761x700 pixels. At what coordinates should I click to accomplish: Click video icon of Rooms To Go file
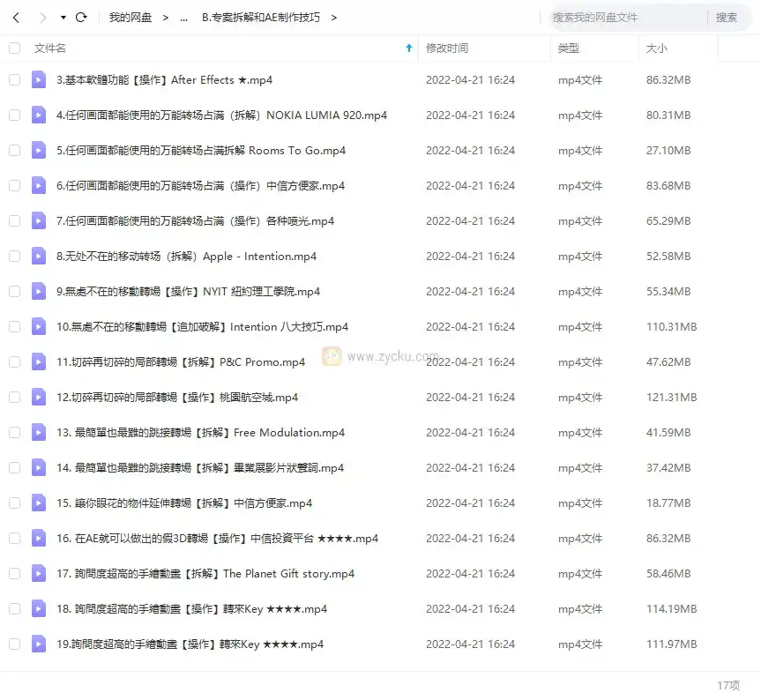(x=39, y=151)
